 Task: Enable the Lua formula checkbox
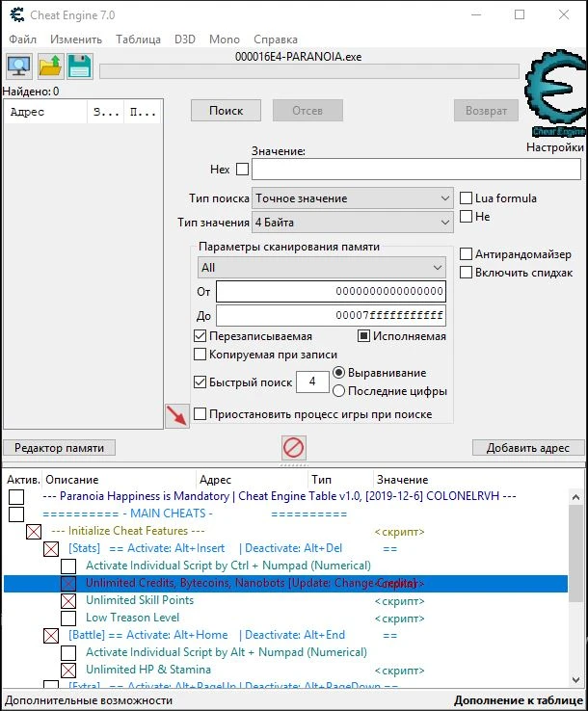466,198
